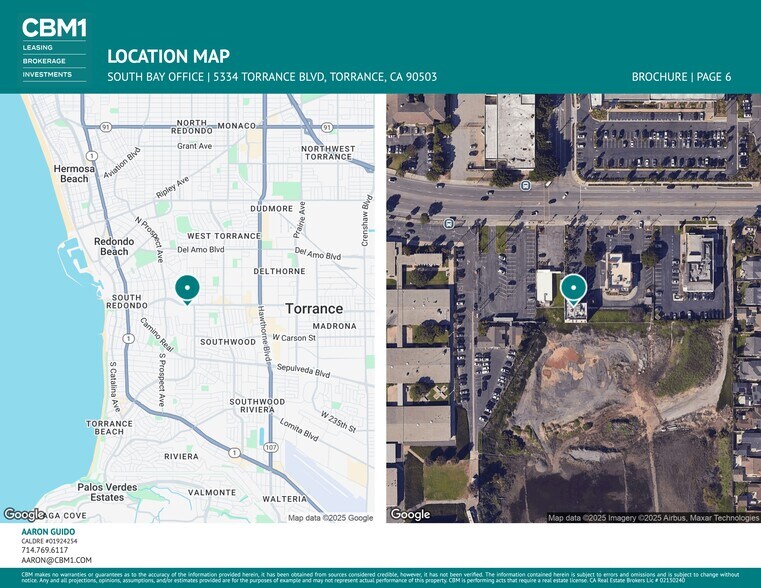Click the bus stop icon on satellite street
The width and height of the screenshot is (761, 588).
(x=526, y=184)
